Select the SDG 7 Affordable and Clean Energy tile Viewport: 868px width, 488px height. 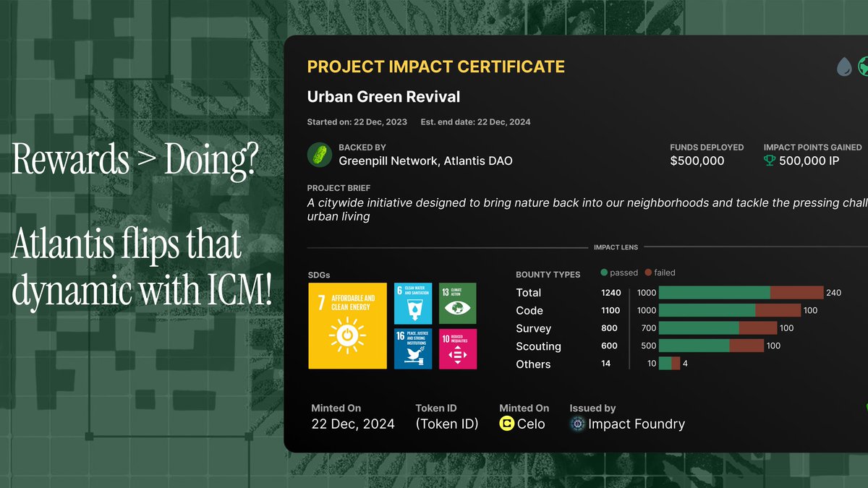[x=348, y=326]
